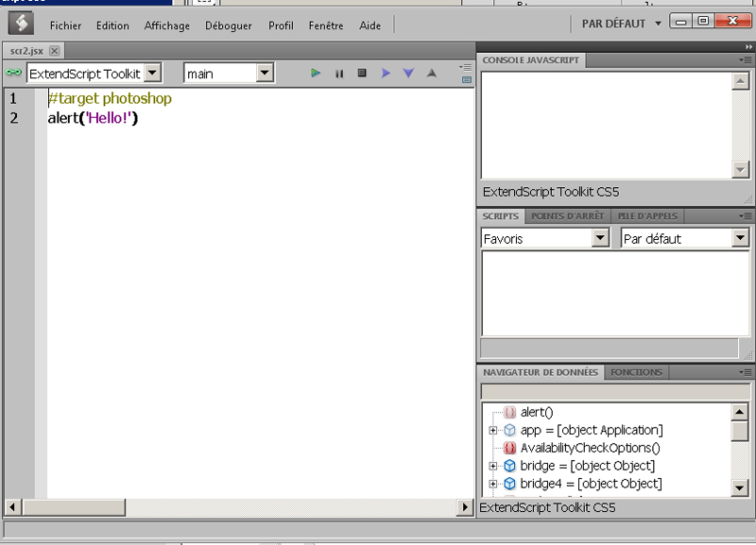756x545 pixels.
Task: Open the Déboguer menu
Action: pos(229,26)
